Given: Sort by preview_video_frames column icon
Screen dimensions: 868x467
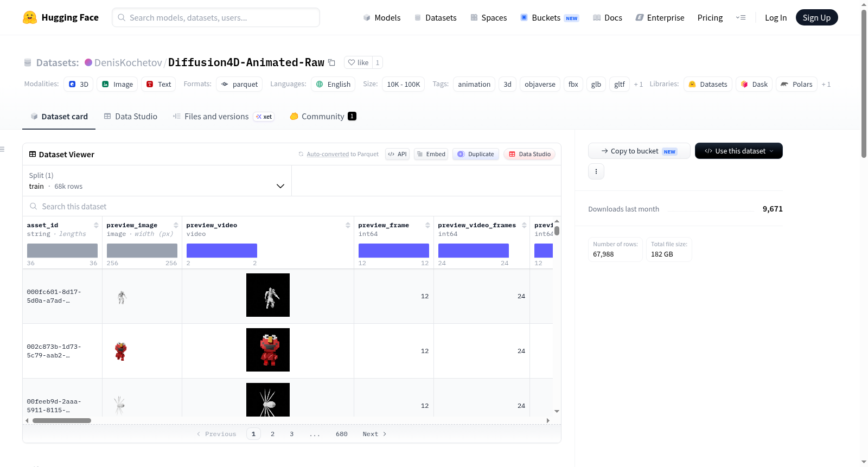Looking at the screenshot, I should [x=524, y=225].
